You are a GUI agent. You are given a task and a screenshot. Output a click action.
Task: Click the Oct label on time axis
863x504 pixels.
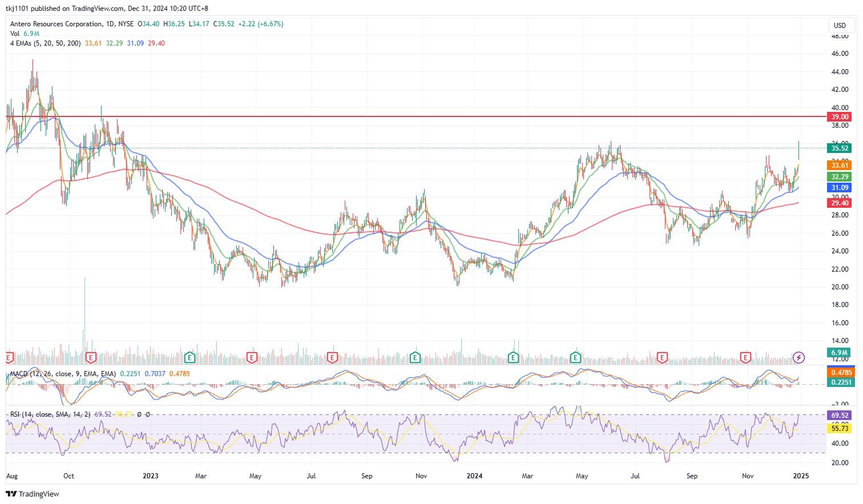click(x=69, y=476)
